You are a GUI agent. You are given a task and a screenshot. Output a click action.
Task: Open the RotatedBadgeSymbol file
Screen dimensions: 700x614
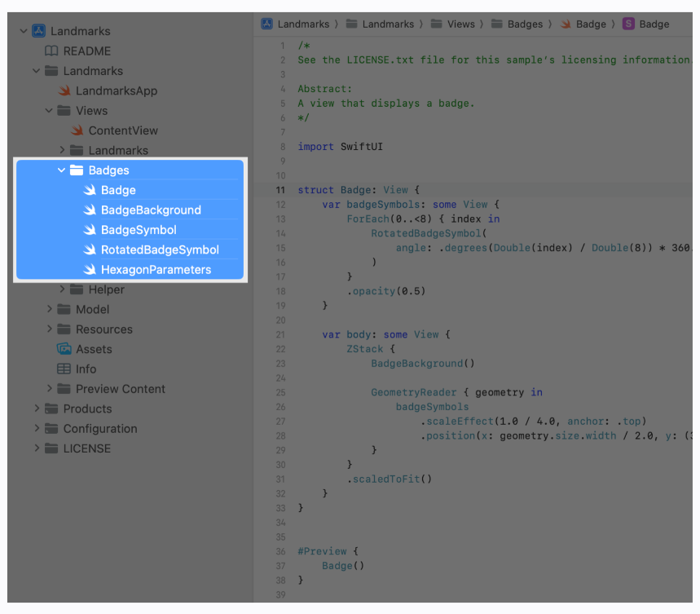coord(160,250)
